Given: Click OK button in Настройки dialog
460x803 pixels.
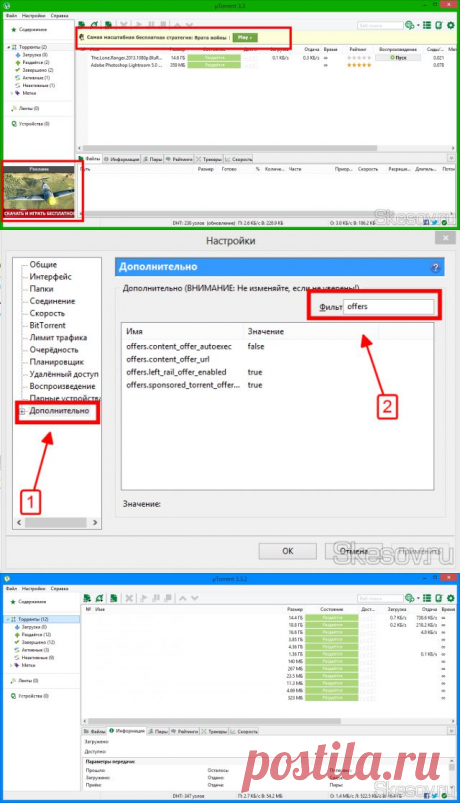Looking at the screenshot, I should tap(287, 551).
